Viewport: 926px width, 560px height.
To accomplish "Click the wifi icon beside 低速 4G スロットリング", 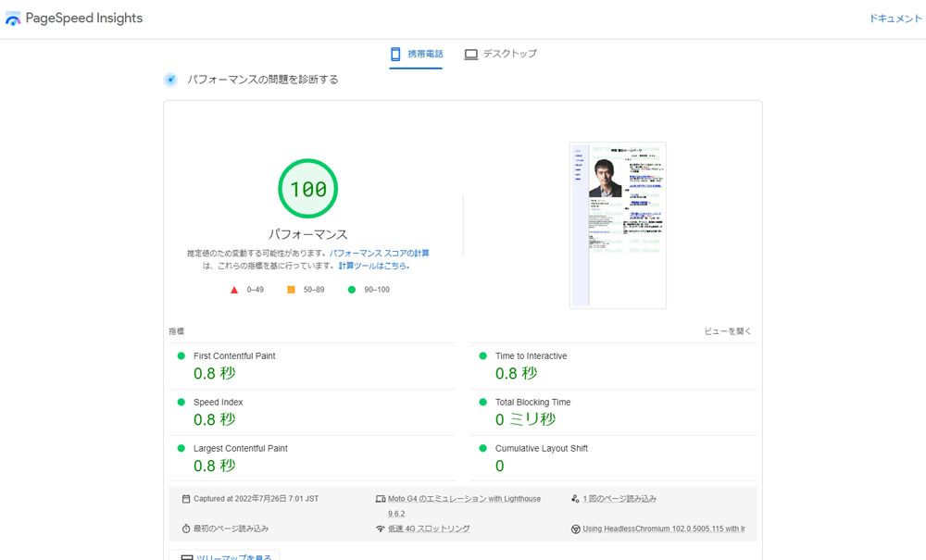I will [x=381, y=529].
